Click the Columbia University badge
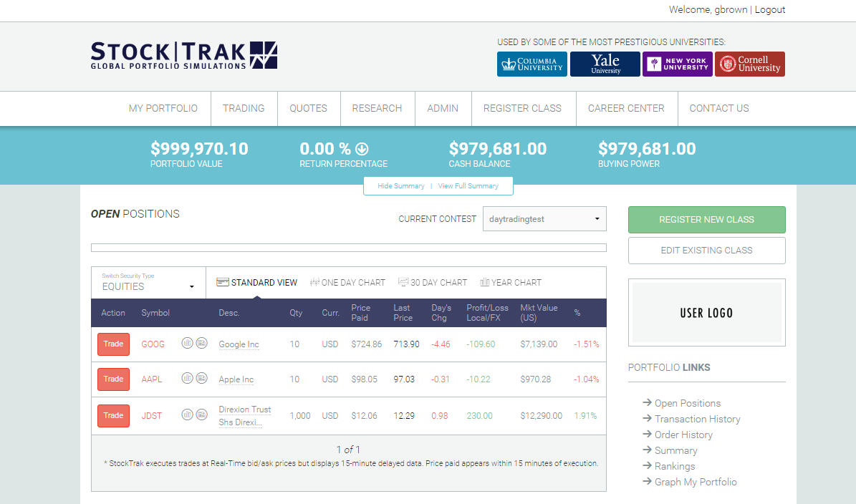This screenshot has height=504, width=856. tap(532, 64)
